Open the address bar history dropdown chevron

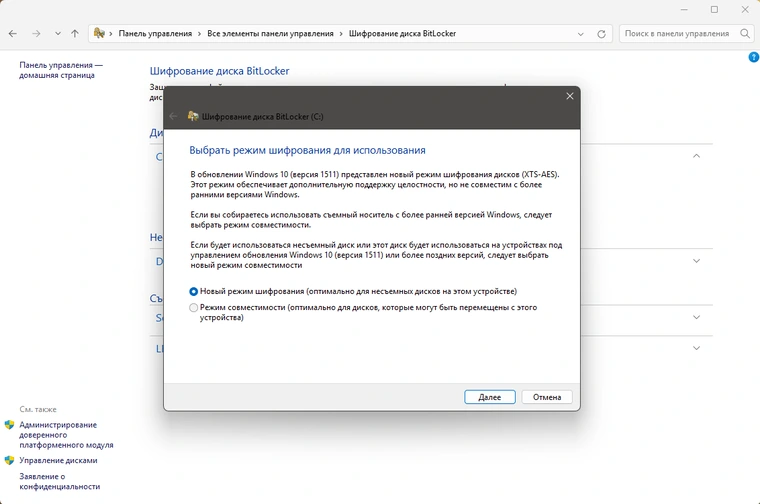pos(582,33)
